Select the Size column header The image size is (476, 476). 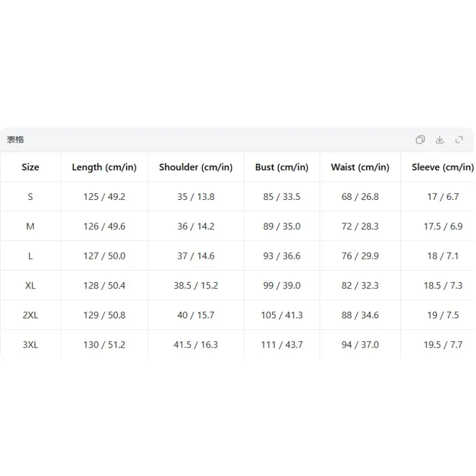[x=30, y=167]
